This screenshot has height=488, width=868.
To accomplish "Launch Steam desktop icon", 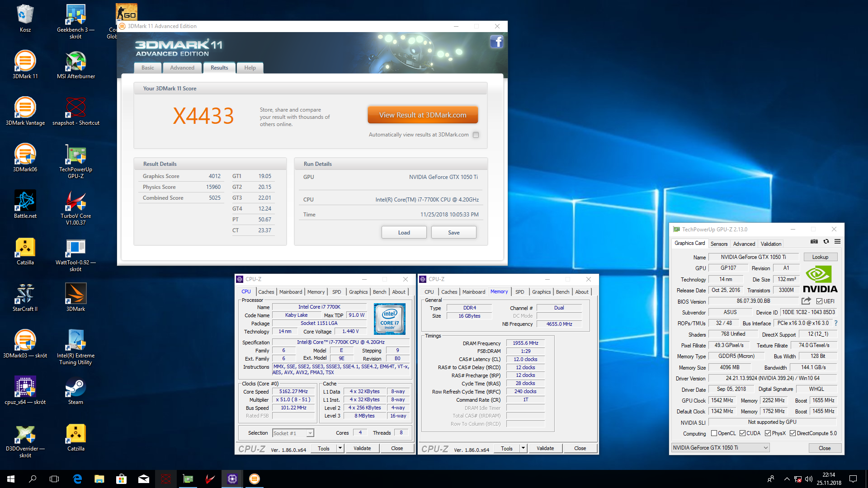I will pyautogui.click(x=75, y=390).
